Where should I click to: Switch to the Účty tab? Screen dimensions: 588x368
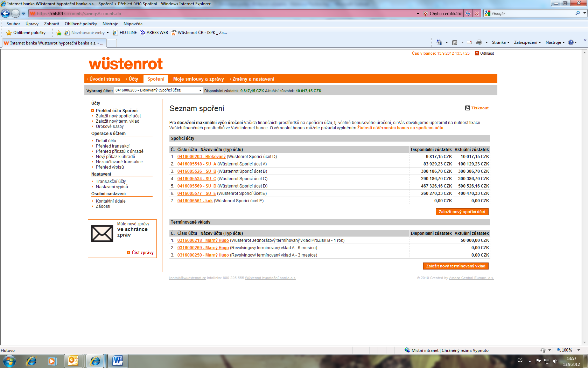(x=133, y=79)
